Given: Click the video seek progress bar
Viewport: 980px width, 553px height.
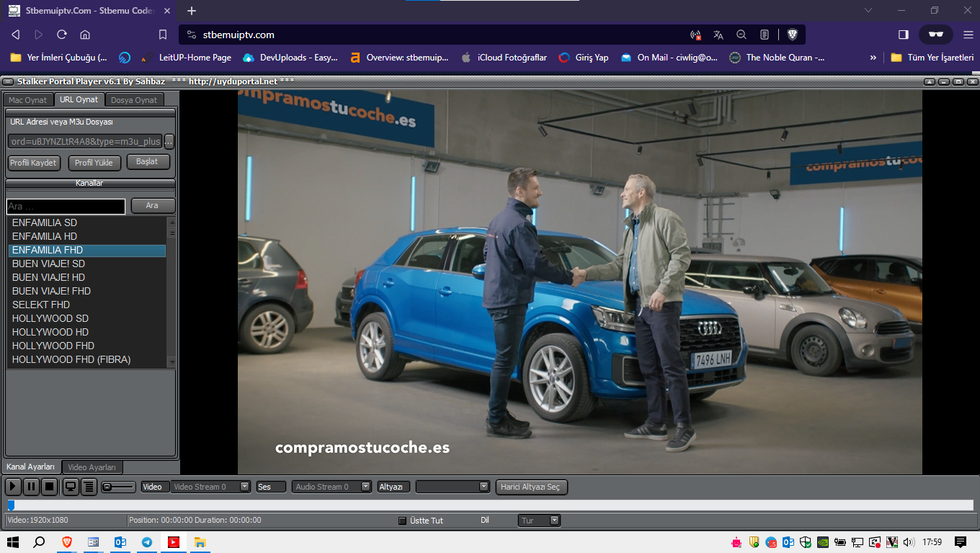Looking at the screenshot, I should coord(490,505).
